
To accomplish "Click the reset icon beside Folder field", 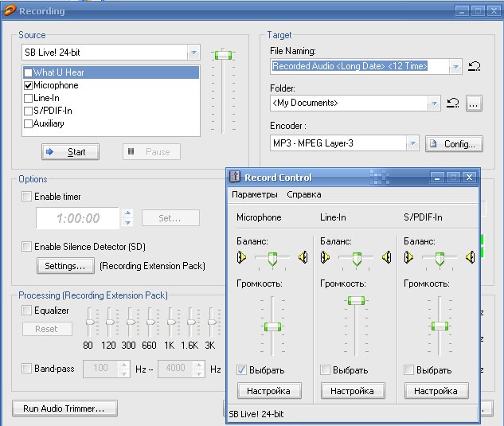I will coord(452,103).
